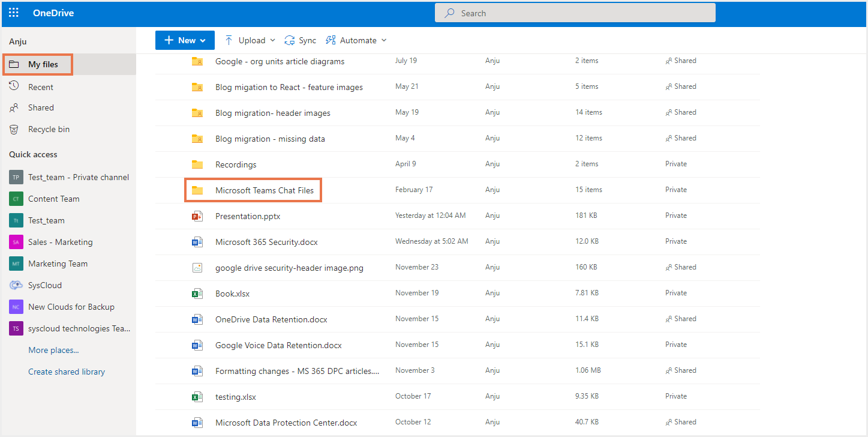Open Recycle bin from sidebar
The width and height of the screenshot is (868, 437).
[x=49, y=129]
